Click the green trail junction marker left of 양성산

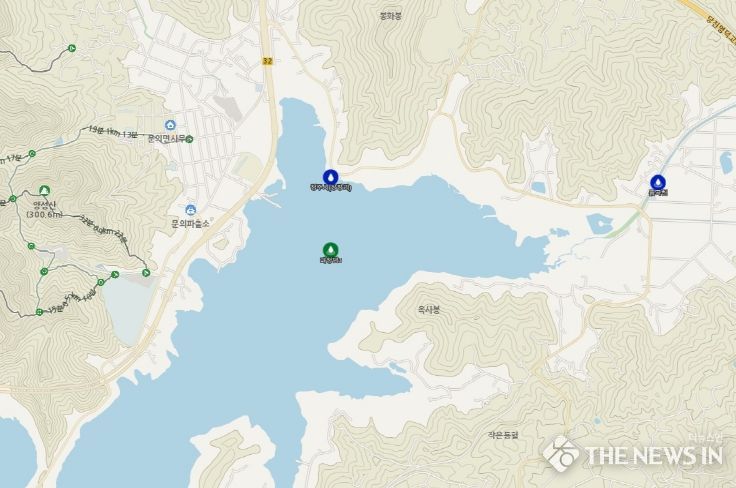tap(13, 198)
